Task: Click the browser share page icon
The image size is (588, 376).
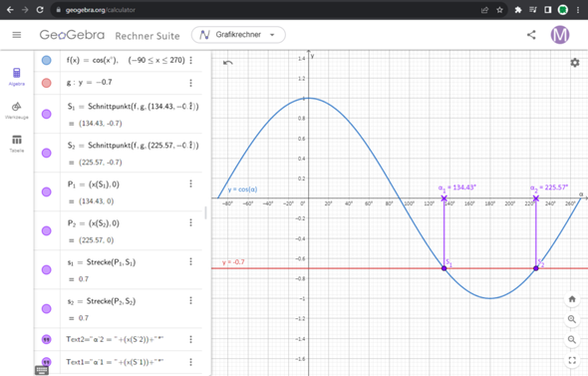Action: pyautogui.click(x=485, y=10)
